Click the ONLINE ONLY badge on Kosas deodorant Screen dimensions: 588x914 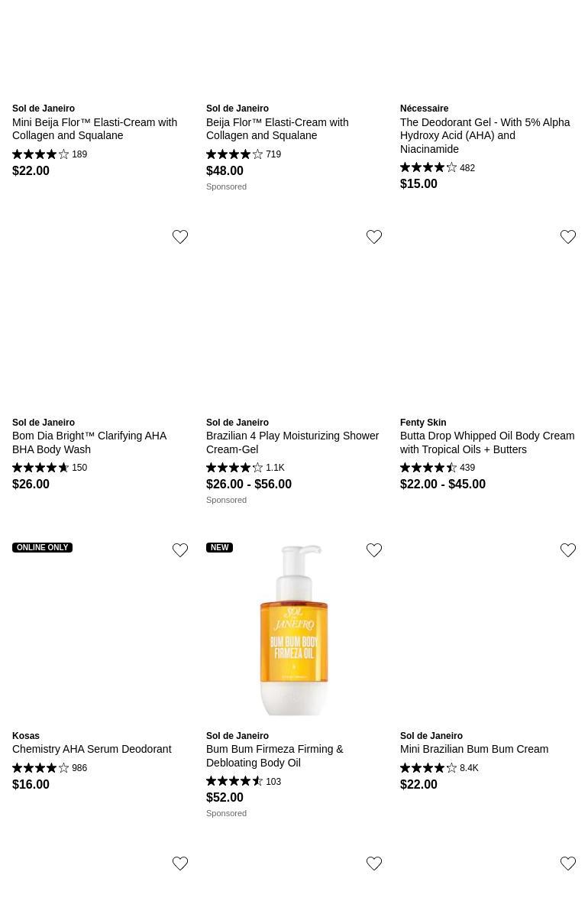(x=43, y=548)
